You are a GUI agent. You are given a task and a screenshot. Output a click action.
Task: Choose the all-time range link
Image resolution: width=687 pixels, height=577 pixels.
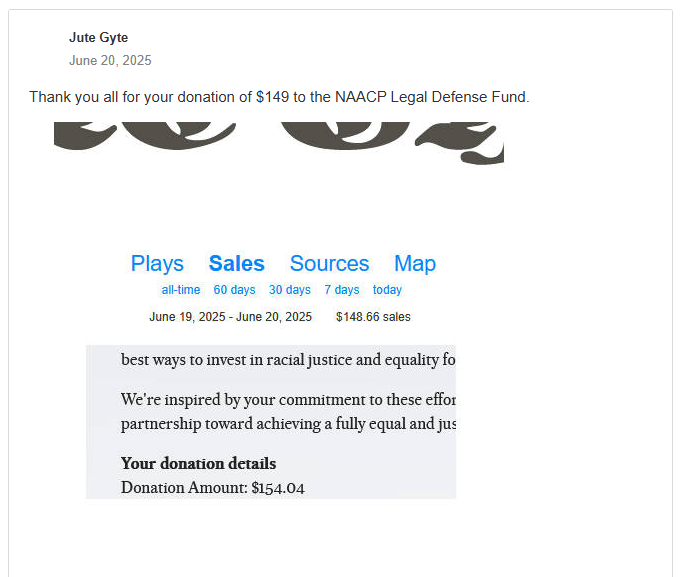coord(181,290)
